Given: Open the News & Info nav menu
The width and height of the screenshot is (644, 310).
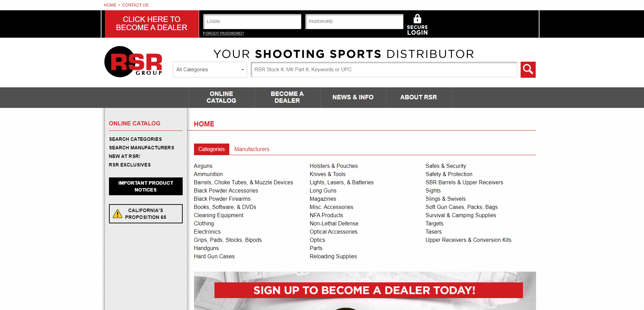Looking at the screenshot, I should 353,97.
